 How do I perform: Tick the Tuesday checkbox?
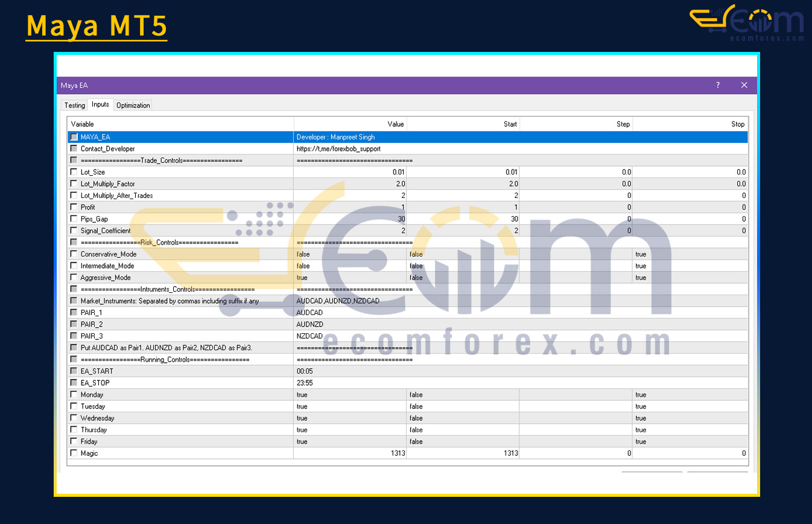[x=74, y=406]
